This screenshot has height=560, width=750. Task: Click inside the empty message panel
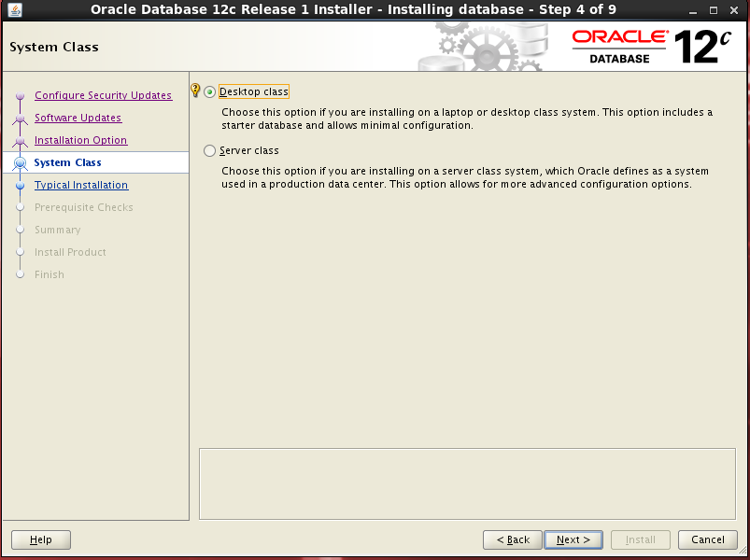tap(467, 483)
